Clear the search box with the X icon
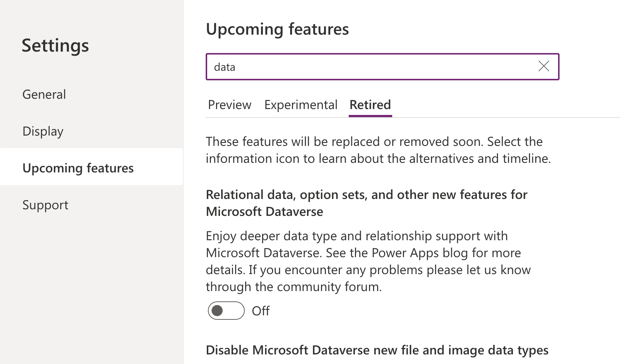This screenshot has width=620, height=364. coord(544,66)
